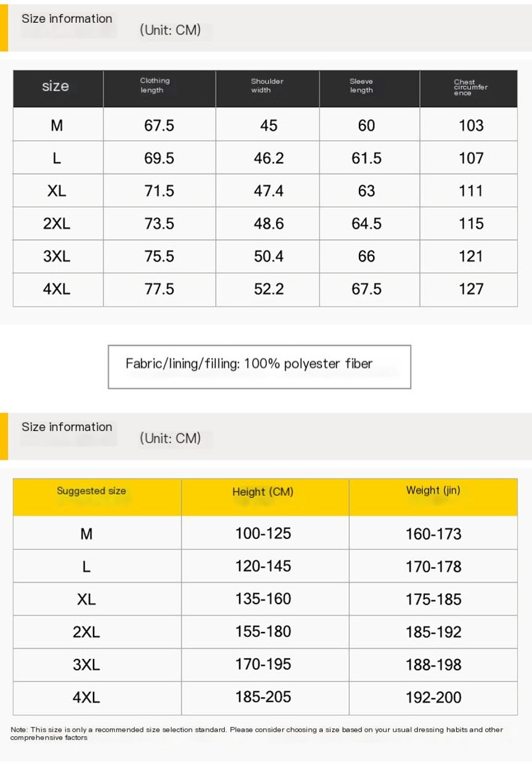
Task: Click the yellow 'Suggested size' header
Action: [x=91, y=491]
